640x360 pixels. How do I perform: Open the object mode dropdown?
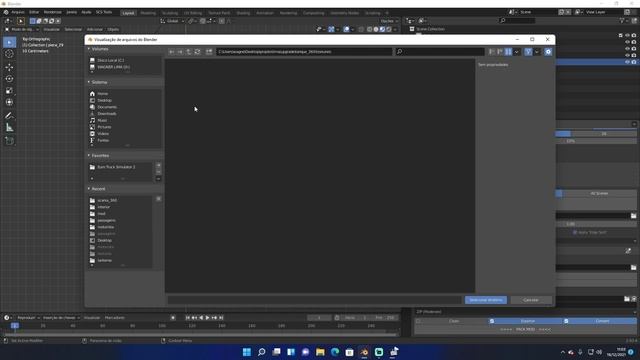click(22, 29)
